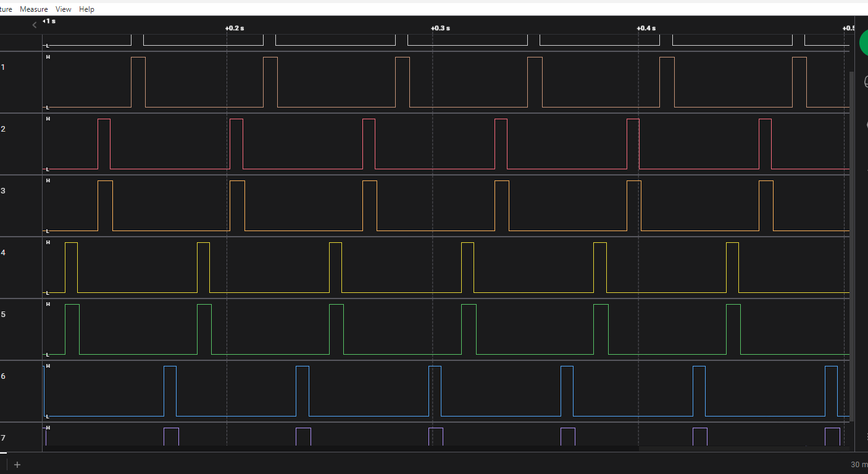The image size is (868, 474).
Task: Select channel 2 label
Action: (x=3, y=129)
